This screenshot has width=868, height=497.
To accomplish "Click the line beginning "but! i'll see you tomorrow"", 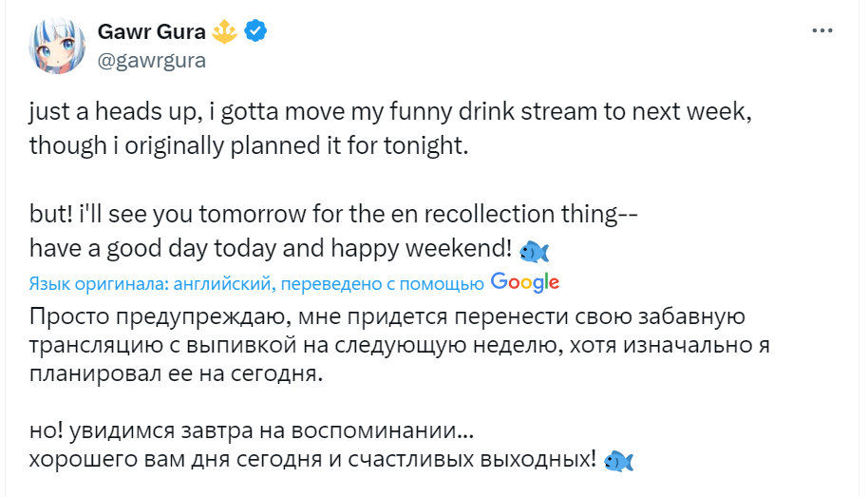I will tap(332, 216).
